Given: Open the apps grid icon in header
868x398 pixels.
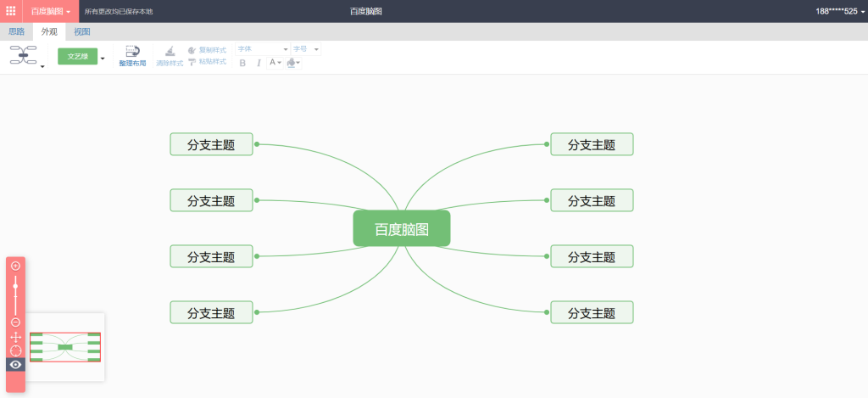Looking at the screenshot, I should click(10, 11).
